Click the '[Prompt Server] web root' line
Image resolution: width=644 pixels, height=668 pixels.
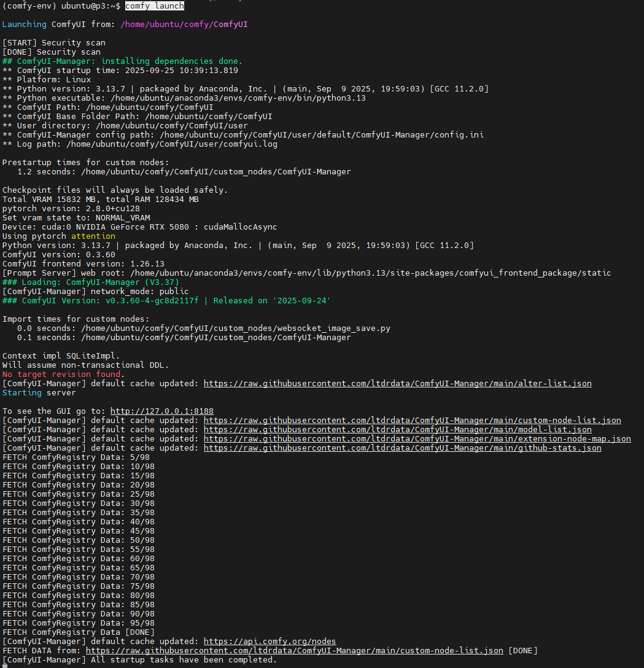pyautogui.click(x=307, y=273)
